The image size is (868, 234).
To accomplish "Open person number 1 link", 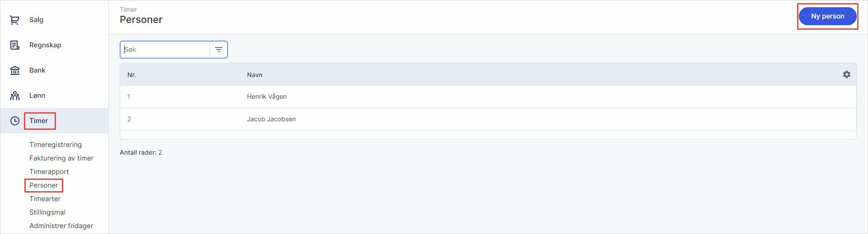I will (129, 96).
